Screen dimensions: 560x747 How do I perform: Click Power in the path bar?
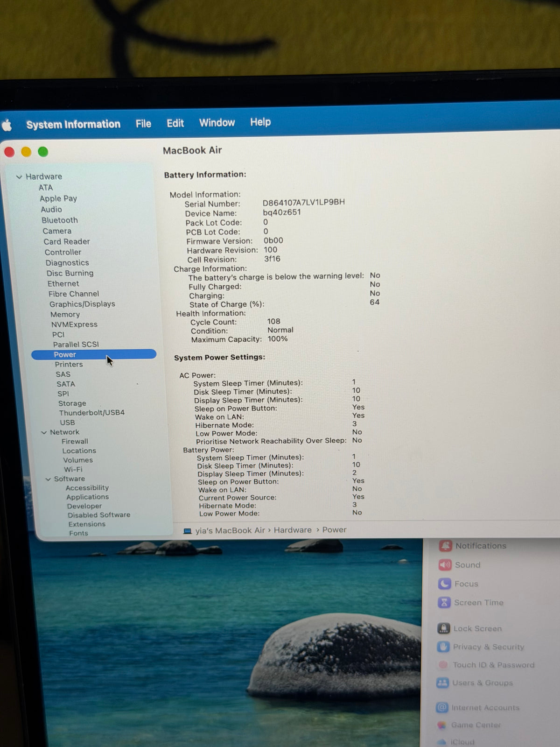point(334,530)
